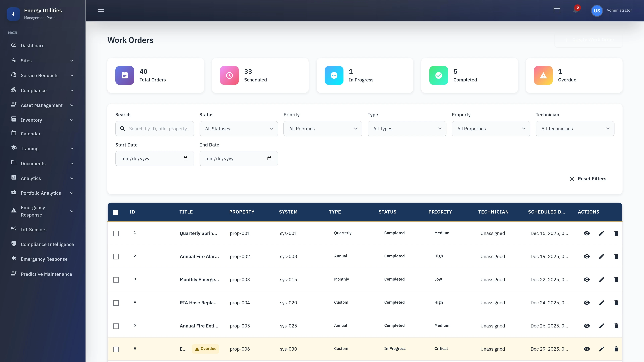Check the row checkbox for work order 5
This screenshot has width=644, height=362.
pyautogui.click(x=116, y=326)
